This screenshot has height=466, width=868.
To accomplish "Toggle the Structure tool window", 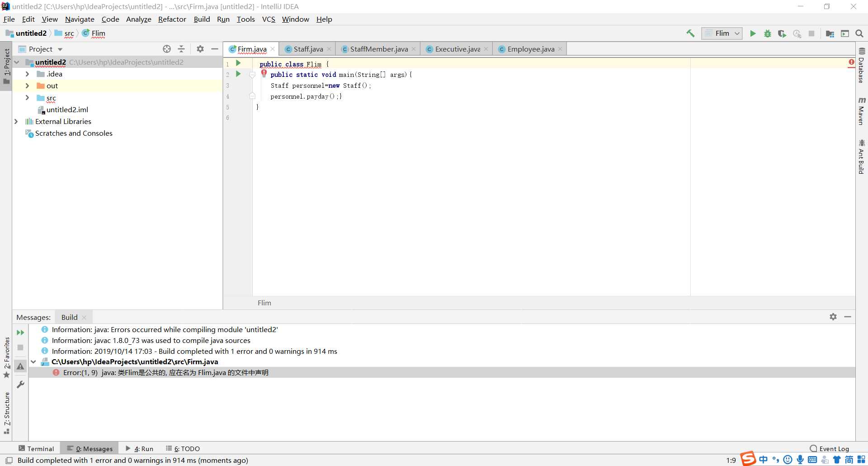I will coord(6,413).
